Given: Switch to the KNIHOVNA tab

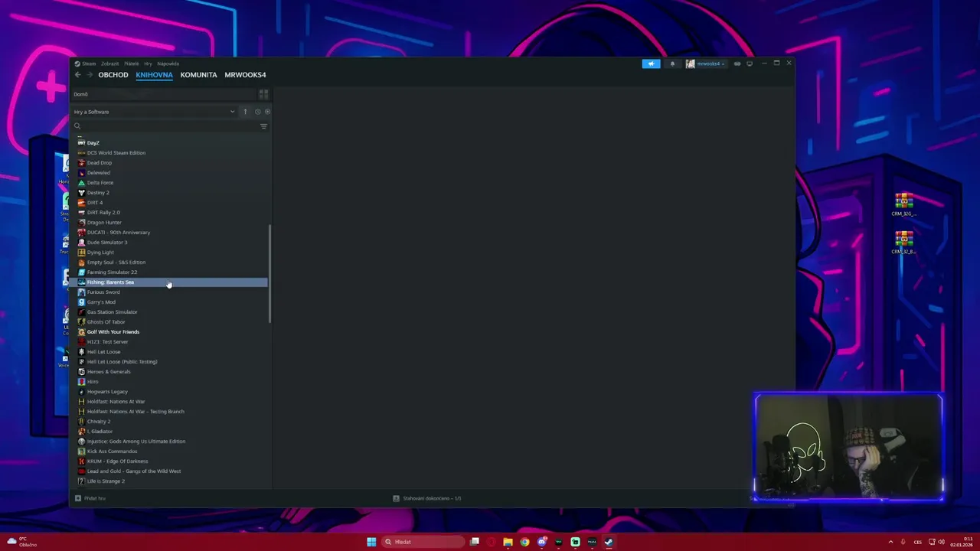Looking at the screenshot, I should 154,75.
